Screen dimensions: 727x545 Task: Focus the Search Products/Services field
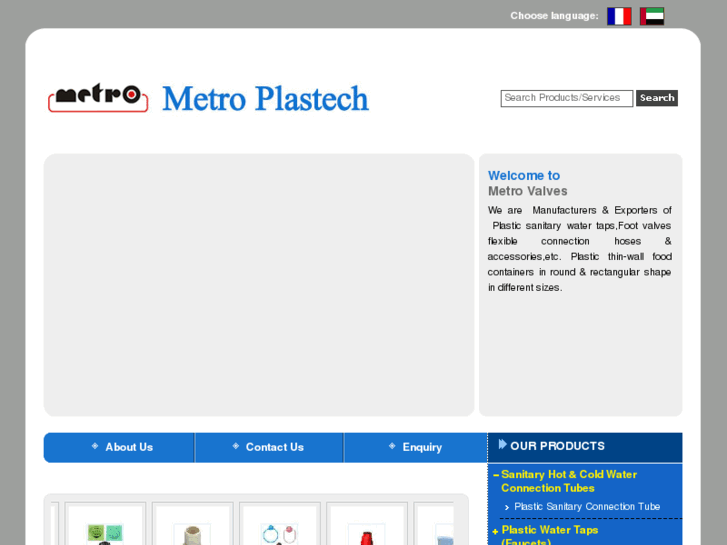(567, 98)
